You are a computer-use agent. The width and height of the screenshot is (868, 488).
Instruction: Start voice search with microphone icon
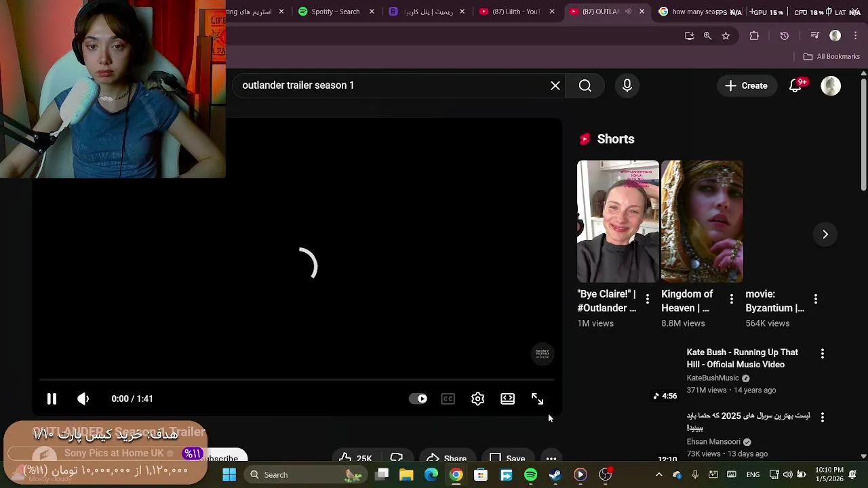click(627, 85)
